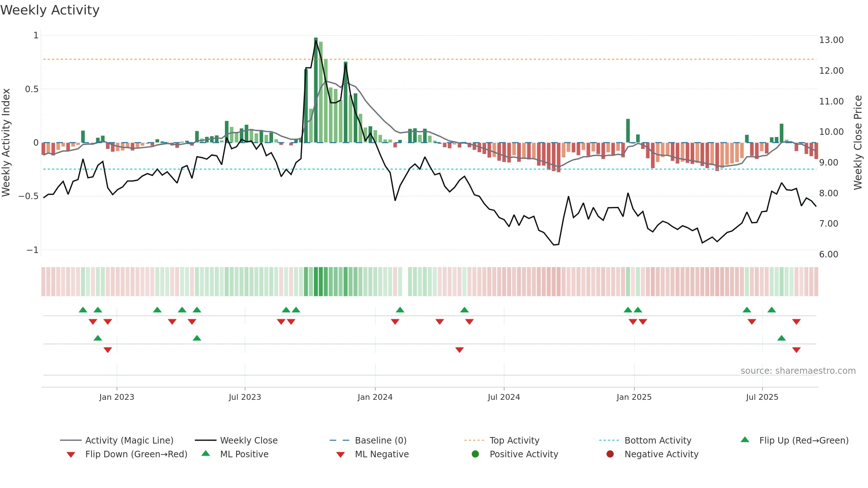Click the 0.5 activity index axis label
This screenshot has height=488, width=868.
click(x=32, y=89)
